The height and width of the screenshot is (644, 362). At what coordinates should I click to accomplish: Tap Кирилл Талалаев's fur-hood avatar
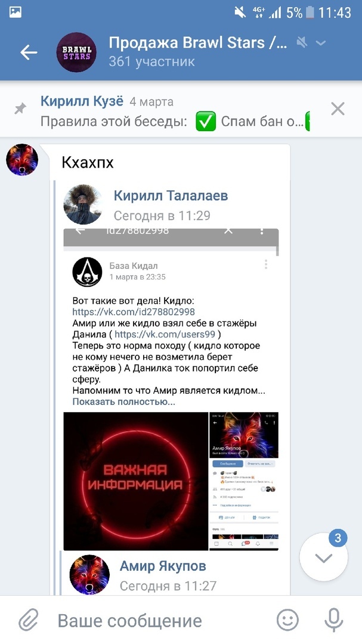83,205
